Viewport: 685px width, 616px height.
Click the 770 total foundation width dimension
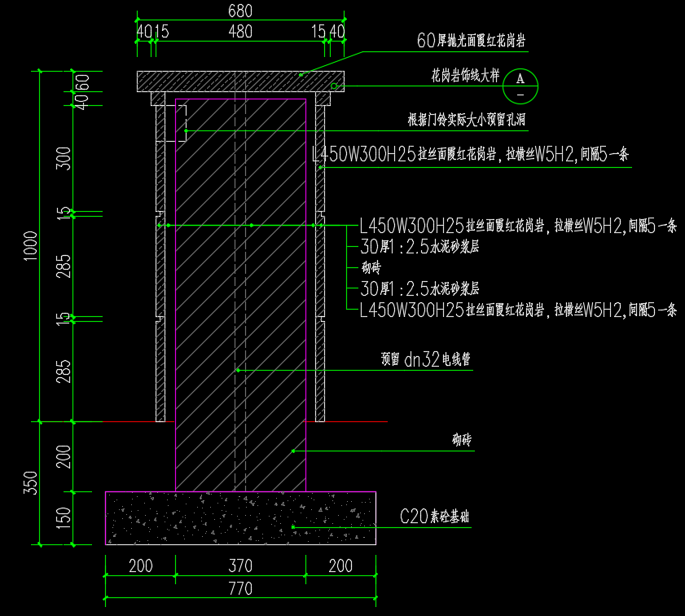240,588
